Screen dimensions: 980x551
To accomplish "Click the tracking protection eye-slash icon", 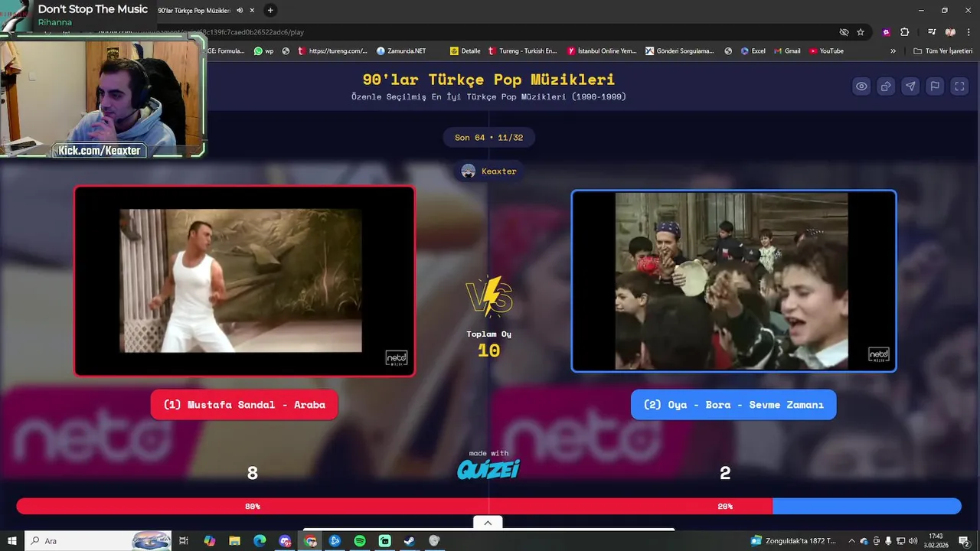I will (x=844, y=32).
